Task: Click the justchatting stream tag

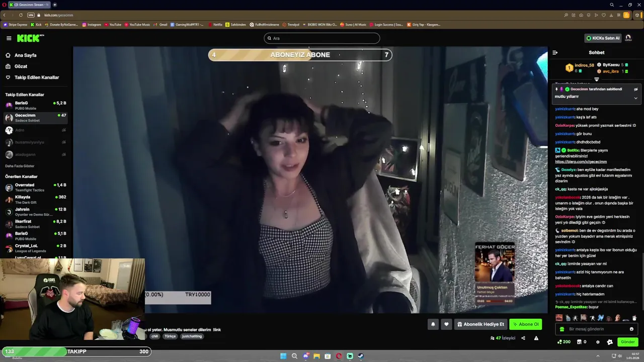Action: pos(192,336)
